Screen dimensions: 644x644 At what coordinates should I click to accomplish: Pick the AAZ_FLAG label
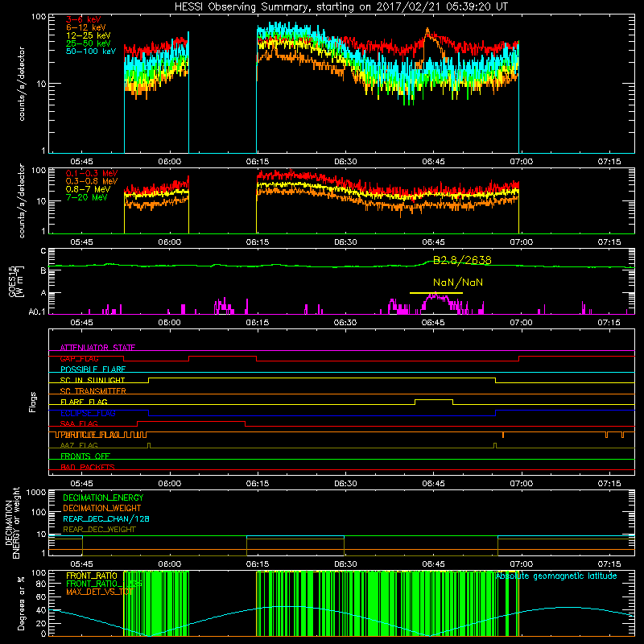coord(79,445)
